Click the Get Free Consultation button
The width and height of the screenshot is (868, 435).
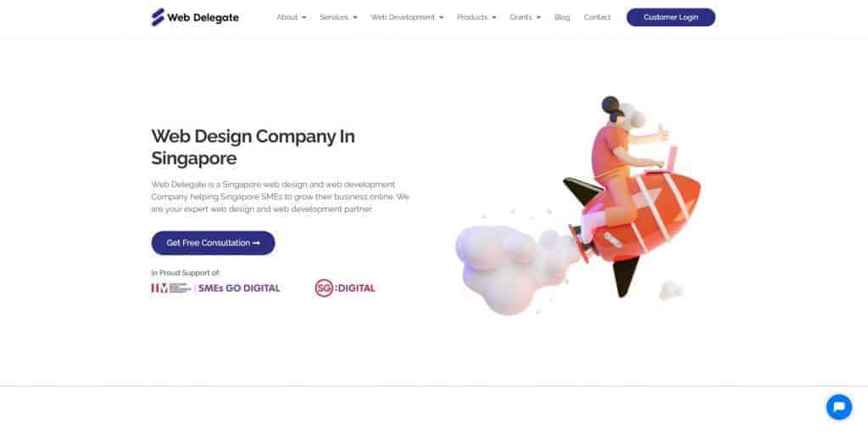point(213,243)
